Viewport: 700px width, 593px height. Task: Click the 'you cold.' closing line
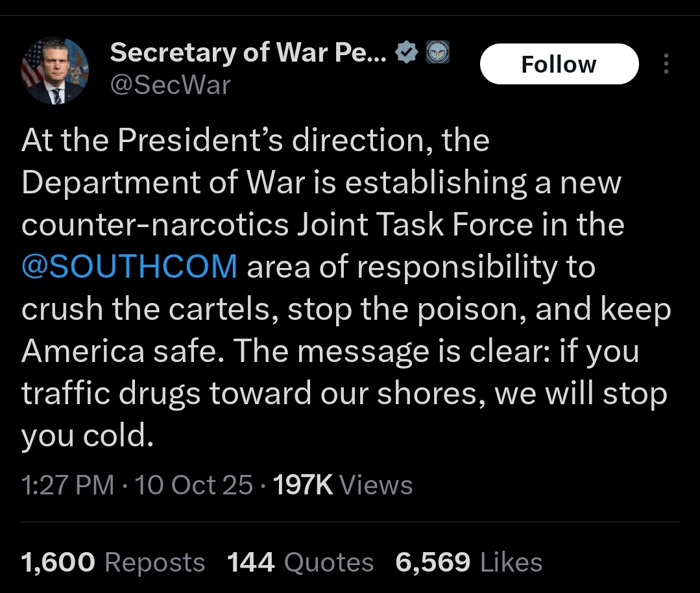pos(88,435)
